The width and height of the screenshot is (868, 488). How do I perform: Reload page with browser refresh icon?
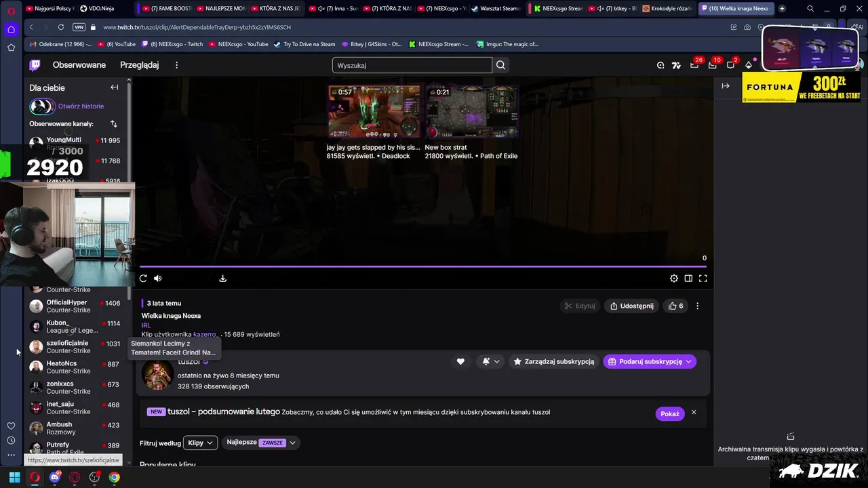coord(61,27)
